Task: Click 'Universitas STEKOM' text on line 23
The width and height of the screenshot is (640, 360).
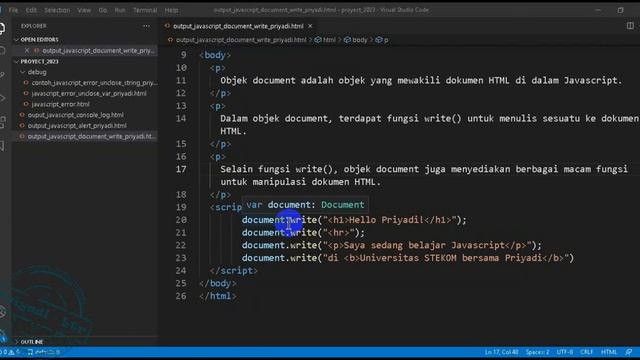Action: 408,258
